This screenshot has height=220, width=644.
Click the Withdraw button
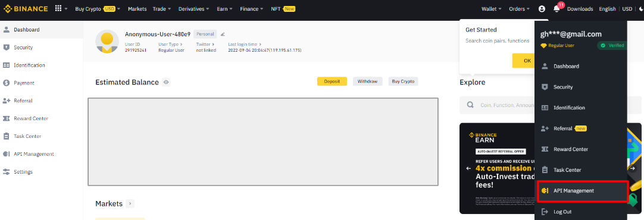[x=368, y=81]
